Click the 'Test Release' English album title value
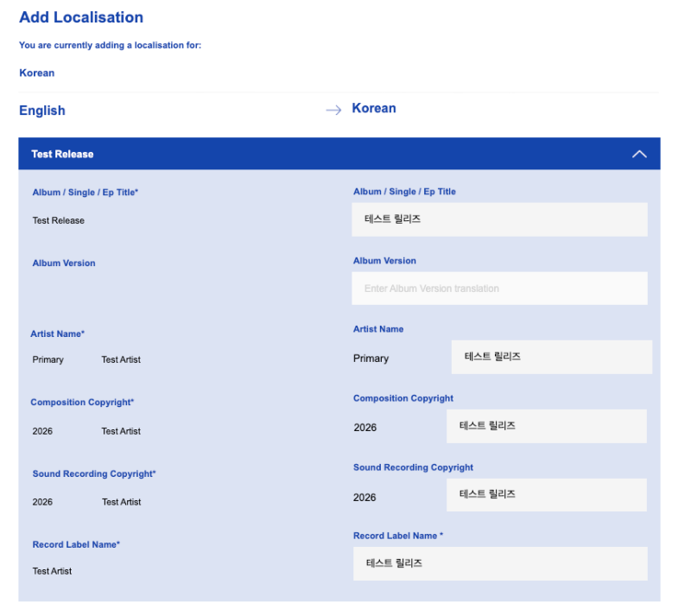Viewport: 691px width, 616px height. (58, 220)
